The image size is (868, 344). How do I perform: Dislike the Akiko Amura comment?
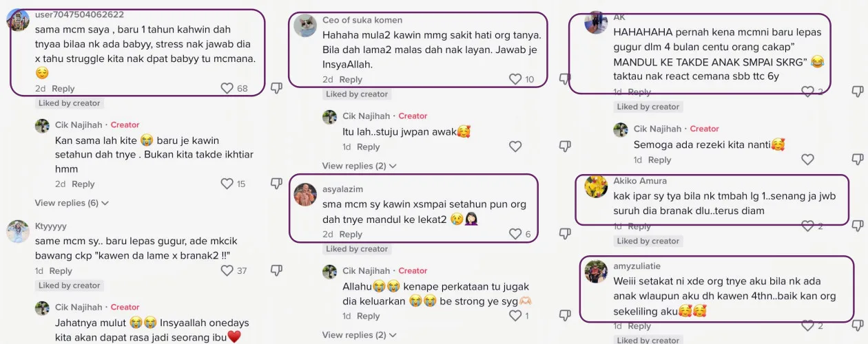pyautogui.click(x=858, y=226)
